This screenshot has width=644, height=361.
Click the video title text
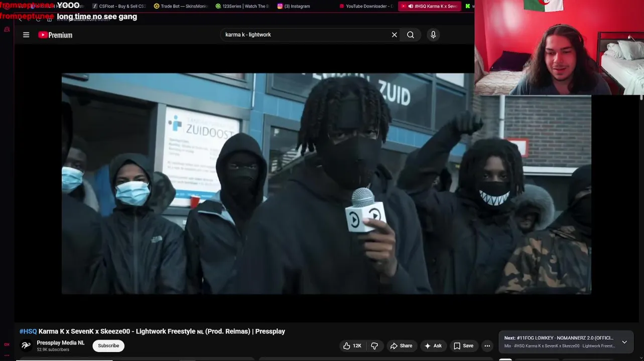tap(162, 331)
